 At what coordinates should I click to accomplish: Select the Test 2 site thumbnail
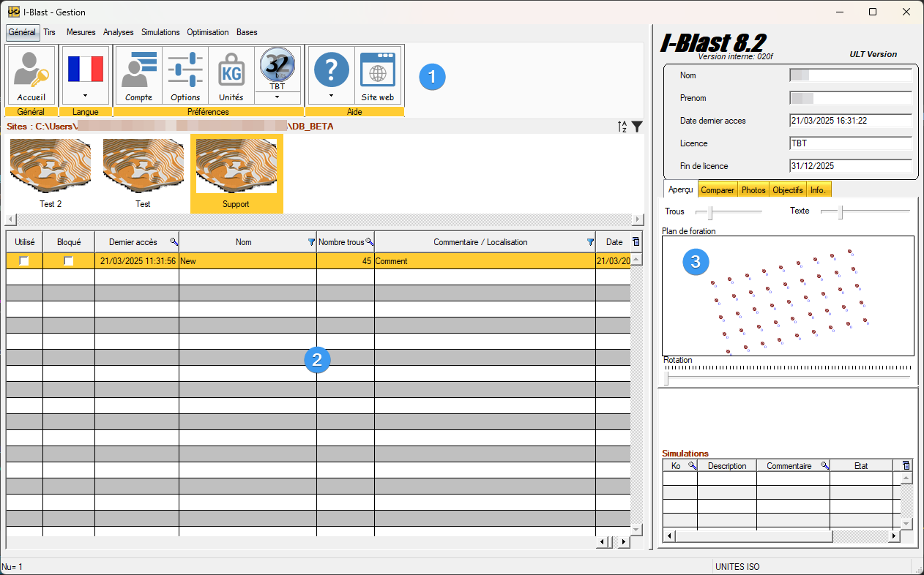pyautogui.click(x=51, y=174)
